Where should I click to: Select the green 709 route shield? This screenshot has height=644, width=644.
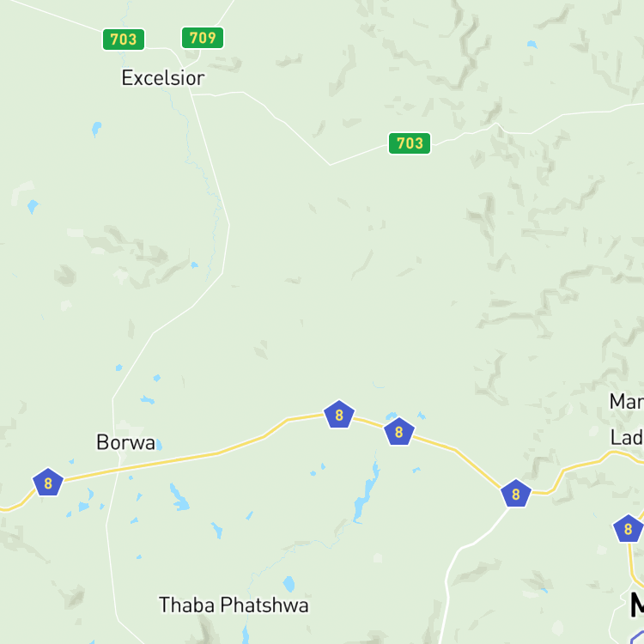coord(203,38)
